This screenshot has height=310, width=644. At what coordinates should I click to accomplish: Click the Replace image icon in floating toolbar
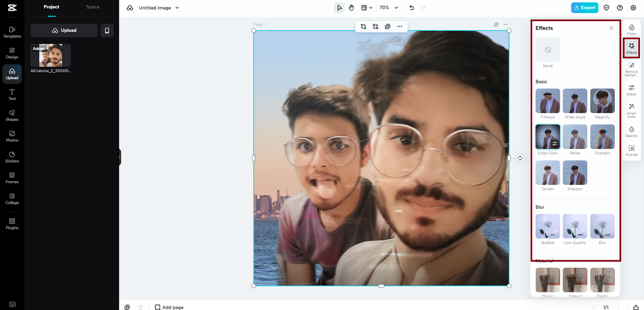375,26
